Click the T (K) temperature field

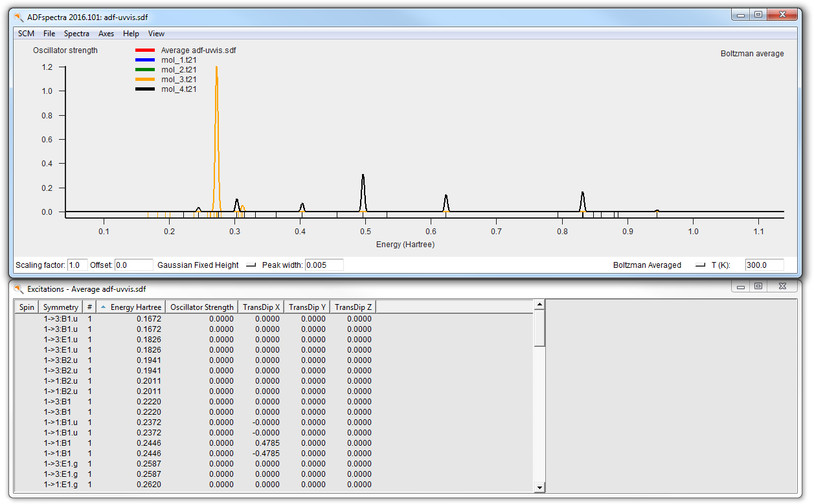(764, 265)
